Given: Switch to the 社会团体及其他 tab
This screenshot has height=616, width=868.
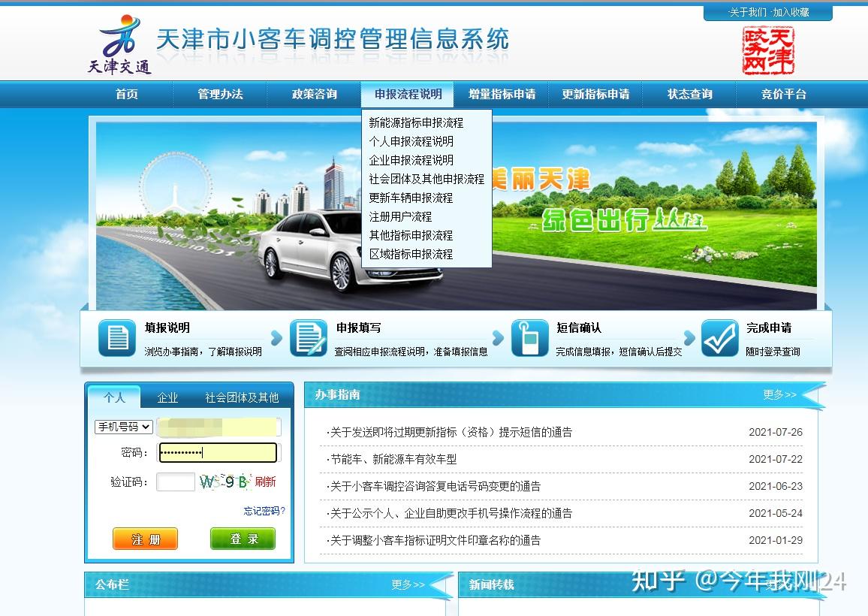Looking at the screenshot, I should [x=243, y=397].
